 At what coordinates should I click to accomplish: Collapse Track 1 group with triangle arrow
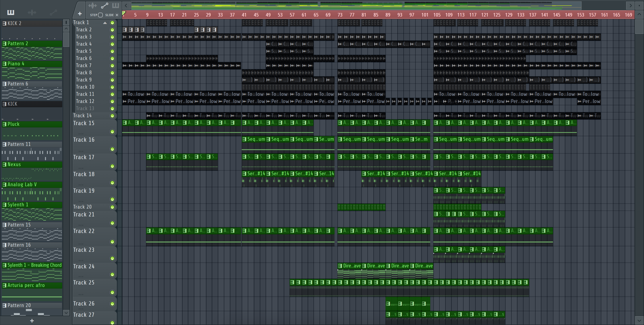(x=105, y=23)
